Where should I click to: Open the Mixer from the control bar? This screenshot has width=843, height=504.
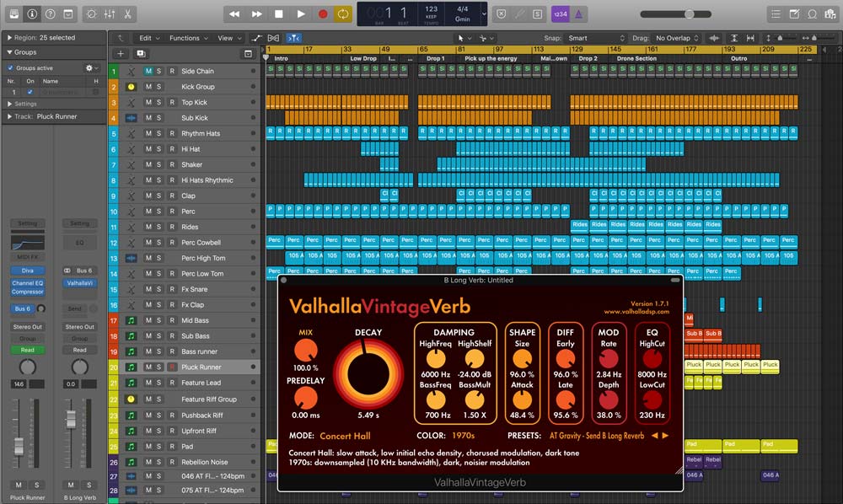click(110, 14)
